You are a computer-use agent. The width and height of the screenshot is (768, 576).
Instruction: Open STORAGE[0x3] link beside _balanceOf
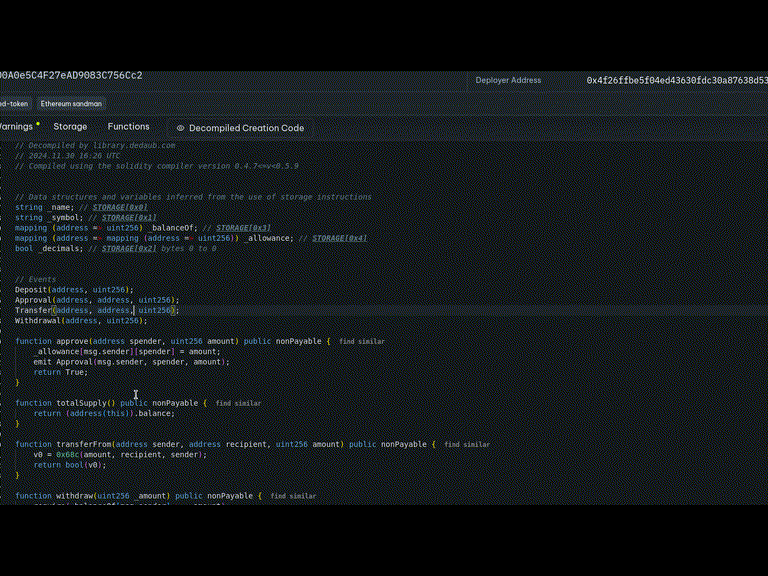click(x=243, y=228)
